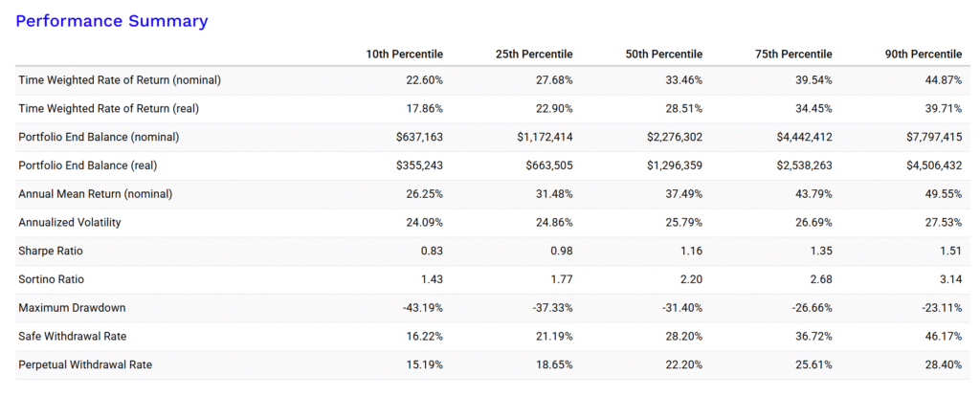980x396 pixels.
Task: Click the Safe Withdrawal Rate row label
Action: pyautogui.click(x=74, y=336)
